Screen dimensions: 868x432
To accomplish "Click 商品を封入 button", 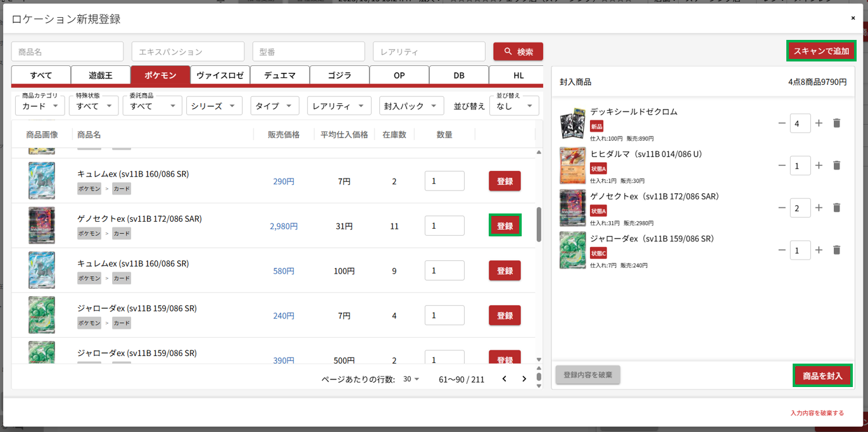I will tap(822, 375).
